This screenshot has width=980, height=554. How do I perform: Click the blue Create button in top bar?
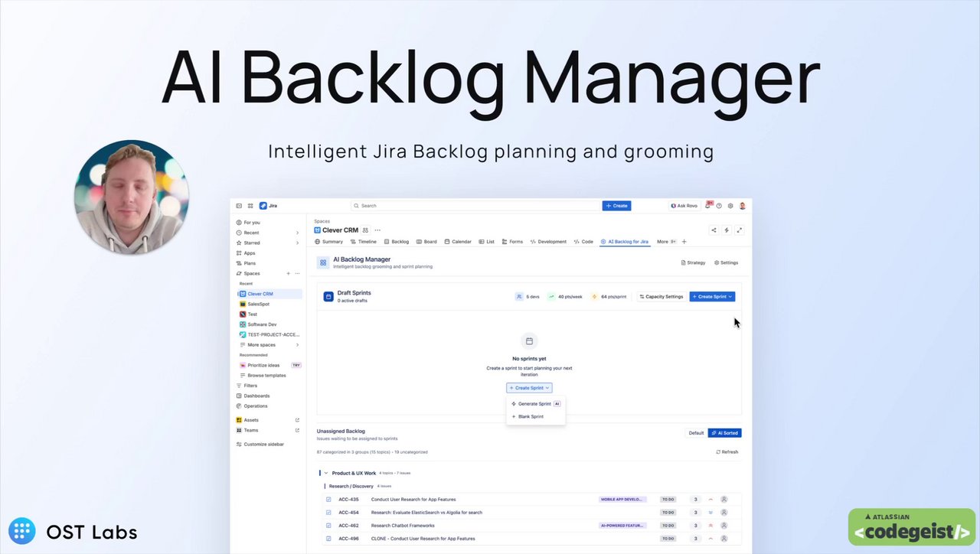[616, 206]
